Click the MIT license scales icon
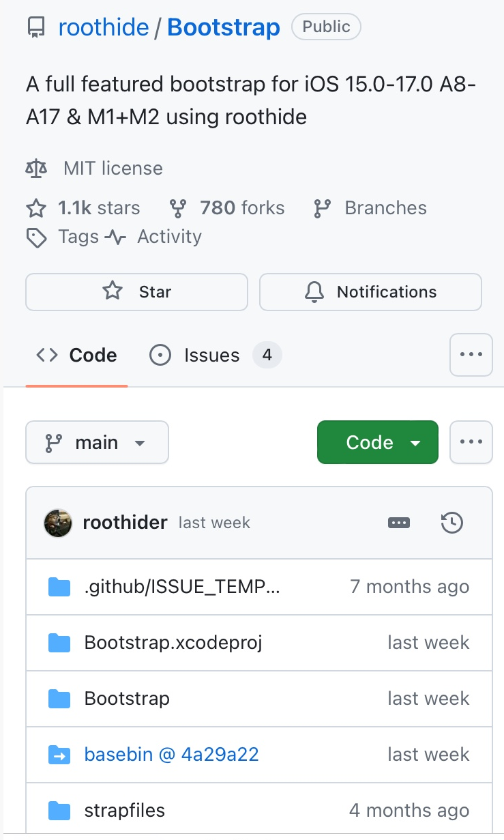The width and height of the screenshot is (504, 840). click(x=36, y=169)
